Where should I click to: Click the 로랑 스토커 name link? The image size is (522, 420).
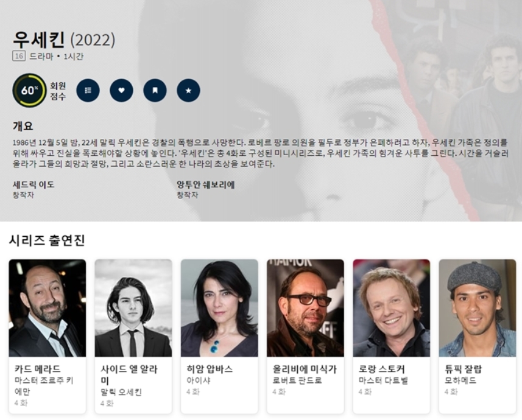[381, 369]
